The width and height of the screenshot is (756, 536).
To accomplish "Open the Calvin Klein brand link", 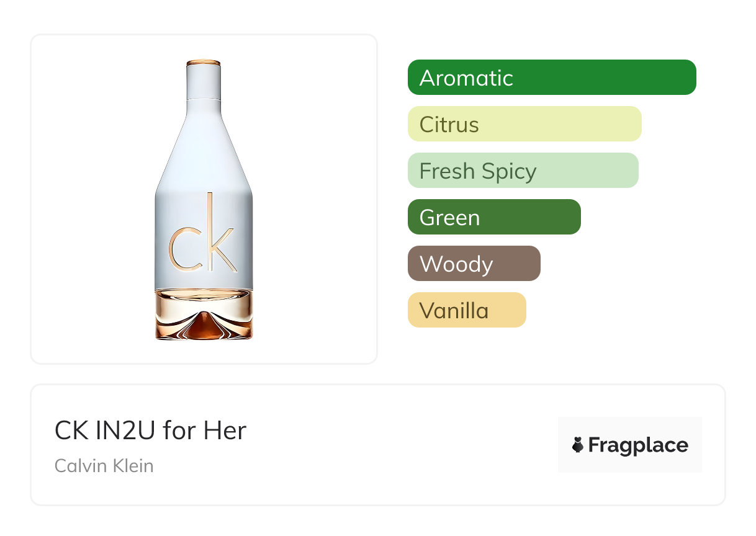I will [104, 465].
